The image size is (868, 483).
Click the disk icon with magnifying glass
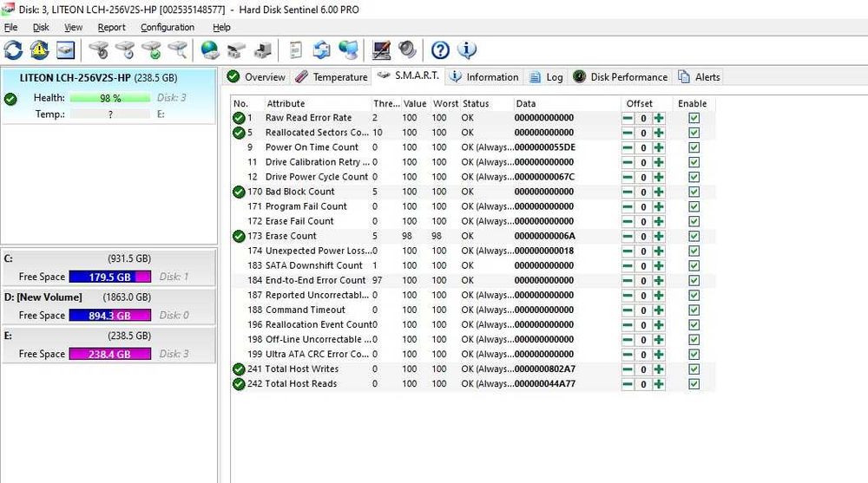pos(178,50)
